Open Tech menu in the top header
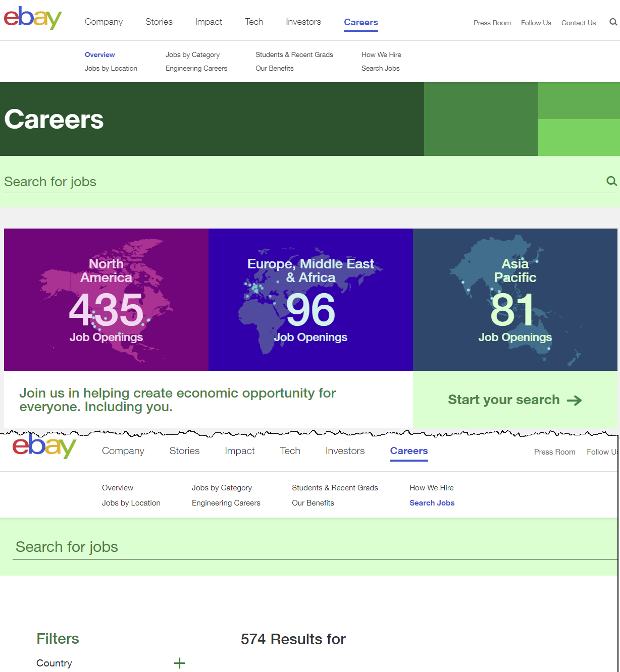The height and width of the screenshot is (672, 620). pos(254,22)
